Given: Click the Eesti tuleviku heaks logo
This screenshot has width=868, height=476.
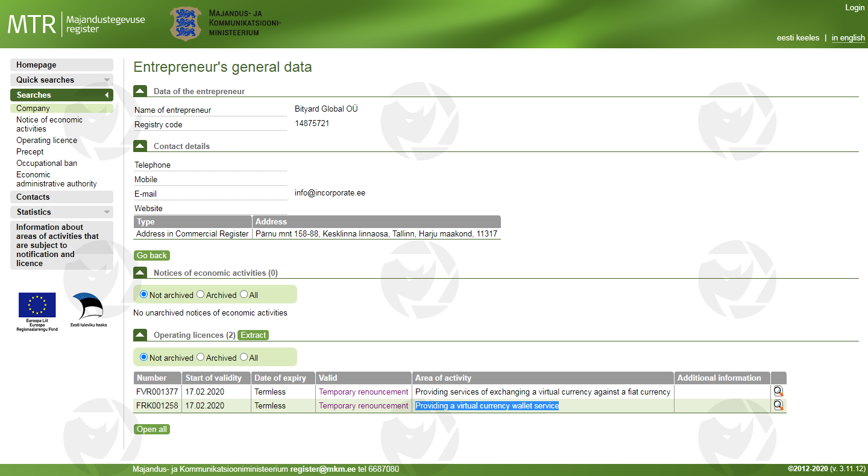Looking at the screenshot, I should [88, 309].
